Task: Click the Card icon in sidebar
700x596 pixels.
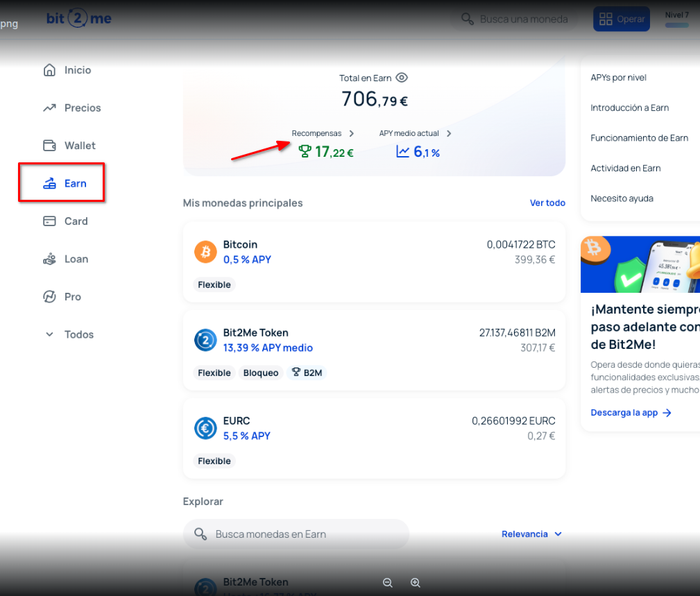Action: [49, 221]
